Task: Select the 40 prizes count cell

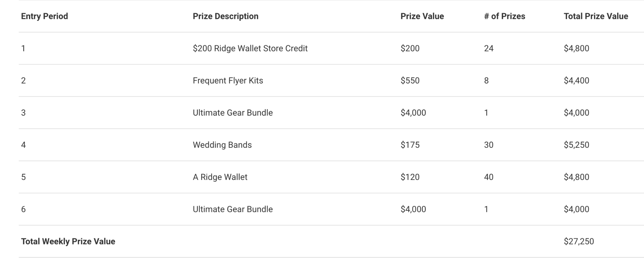Action: click(x=489, y=177)
